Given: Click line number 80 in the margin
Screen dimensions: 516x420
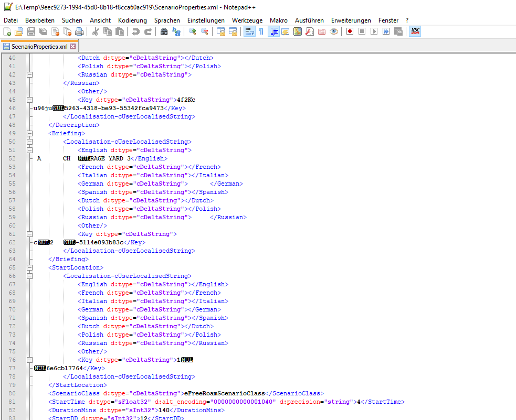Looking at the screenshot, I should point(13,393).
